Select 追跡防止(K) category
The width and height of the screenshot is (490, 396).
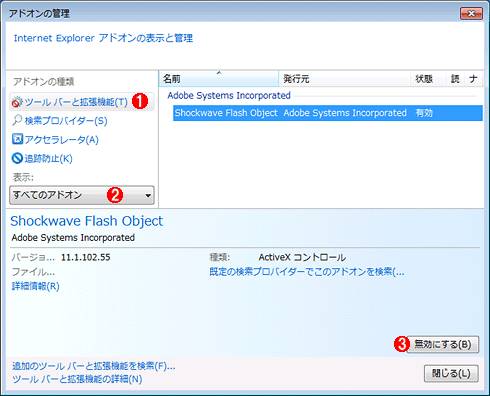click(x=48, y=159)
